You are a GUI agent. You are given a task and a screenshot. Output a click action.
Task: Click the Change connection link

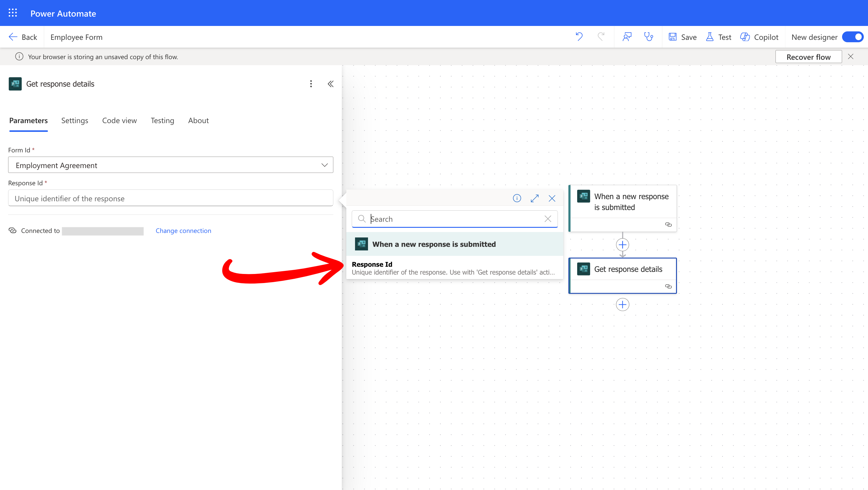(x=183, y=231)
